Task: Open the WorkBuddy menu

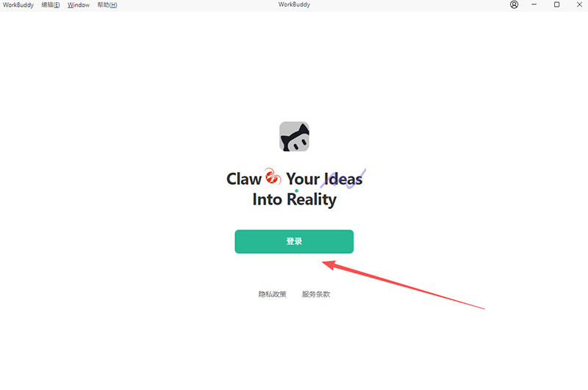Action: 18,5
